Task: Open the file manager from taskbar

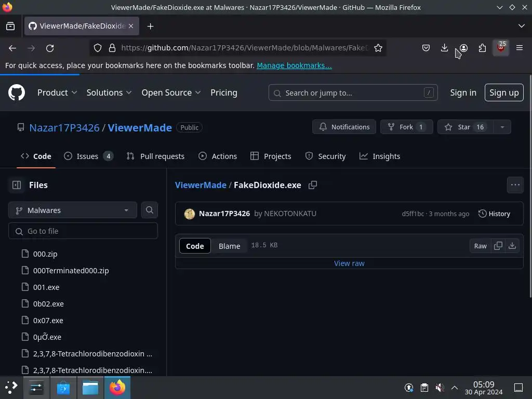Action: click(90, 388)
